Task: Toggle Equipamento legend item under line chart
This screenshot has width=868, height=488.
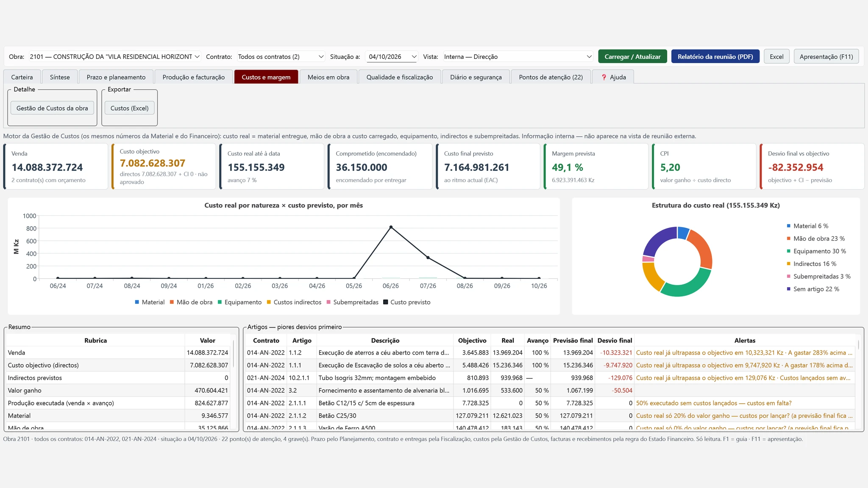Action: tap(239, 302)
